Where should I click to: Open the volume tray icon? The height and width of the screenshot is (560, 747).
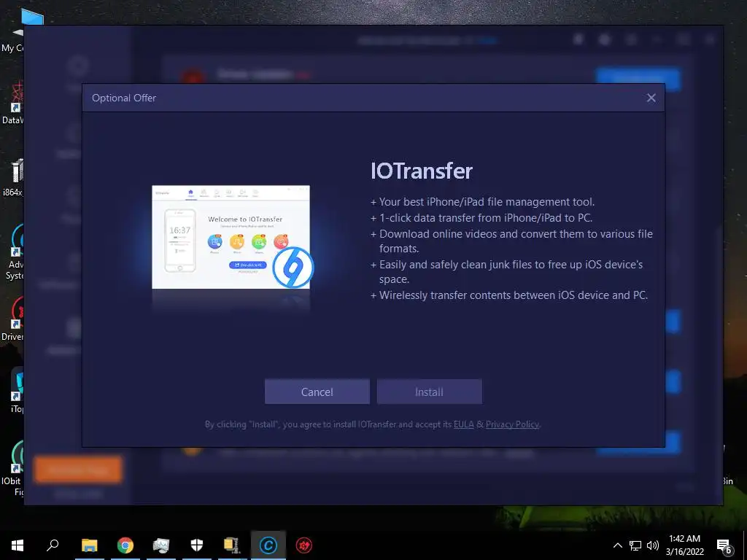[653, 545]
